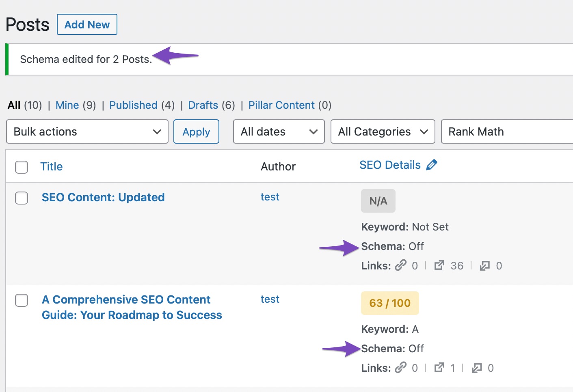Click the N/A SEO score badge

click(378, 201)
